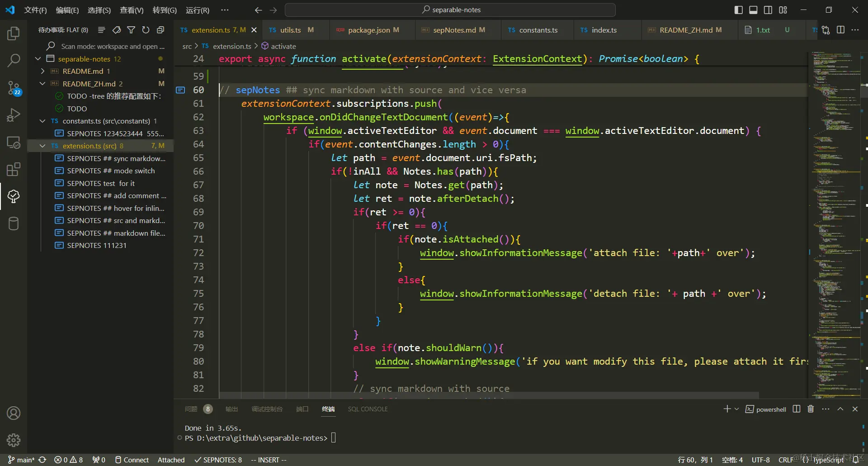This screenshot has width=868, height=466.
Task: Open the 文件(F) menu
Action: (36, 10)
